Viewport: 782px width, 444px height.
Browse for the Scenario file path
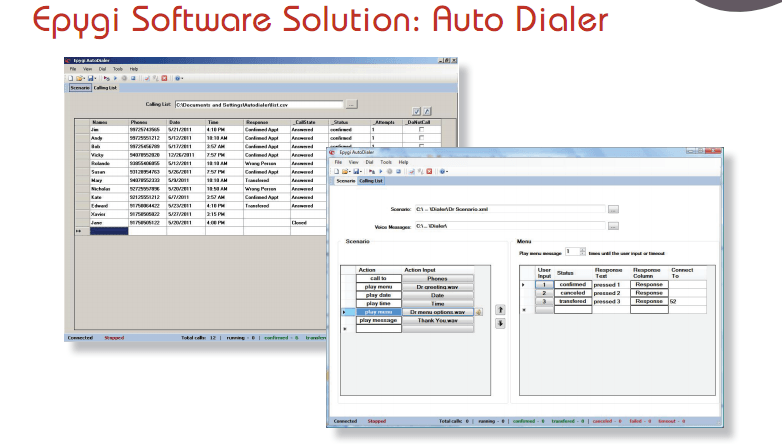(613, 209)
